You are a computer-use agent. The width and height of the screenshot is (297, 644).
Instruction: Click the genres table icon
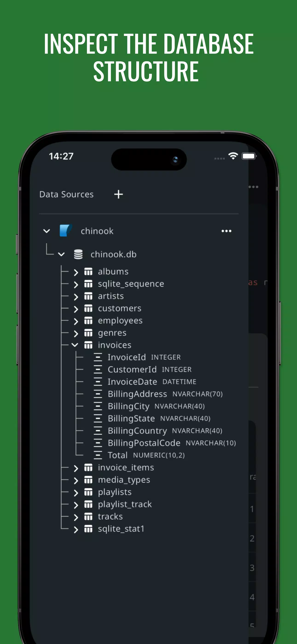(88, 333)
